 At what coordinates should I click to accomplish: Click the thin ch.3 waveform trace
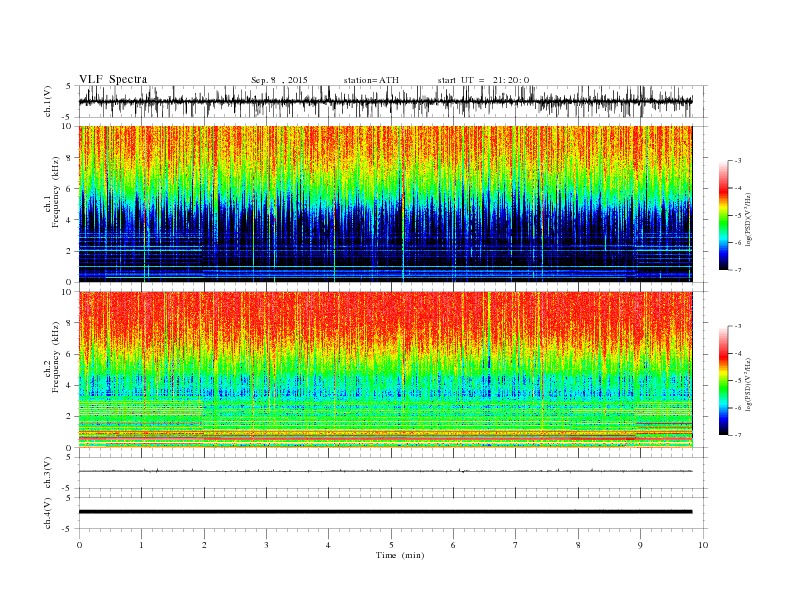(x=385, y=471)
